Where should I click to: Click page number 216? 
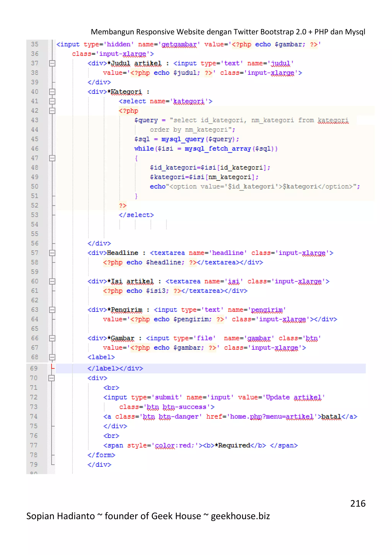(x=358, y=503)
